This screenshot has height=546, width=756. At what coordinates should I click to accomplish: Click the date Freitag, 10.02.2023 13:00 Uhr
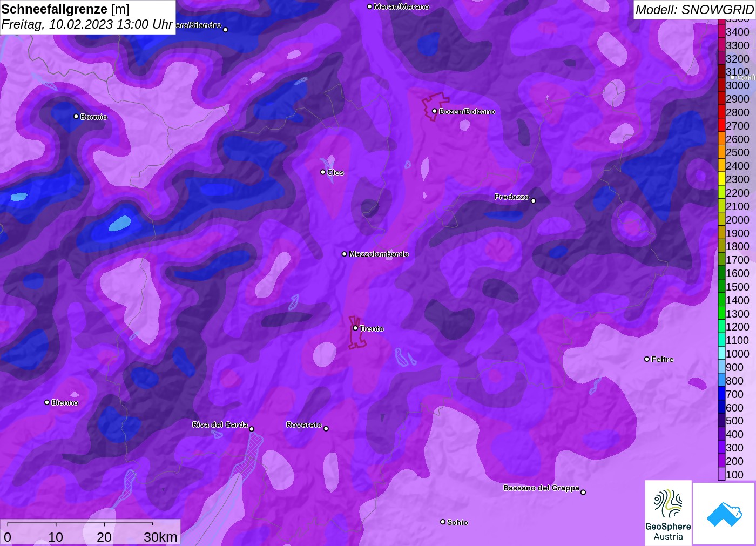tap(87, 24)
